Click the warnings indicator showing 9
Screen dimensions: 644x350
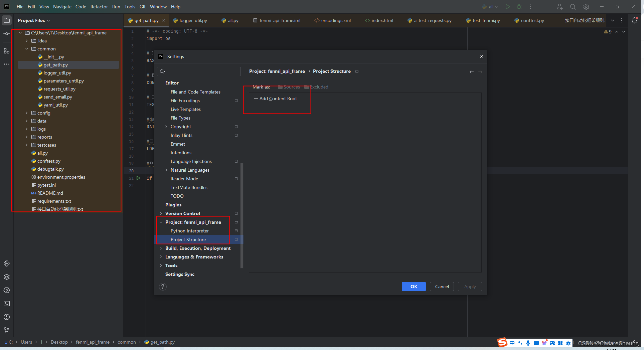608,32
